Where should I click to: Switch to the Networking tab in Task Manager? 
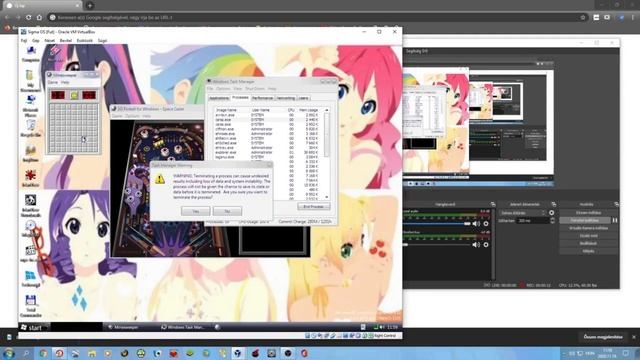point(286,98)
